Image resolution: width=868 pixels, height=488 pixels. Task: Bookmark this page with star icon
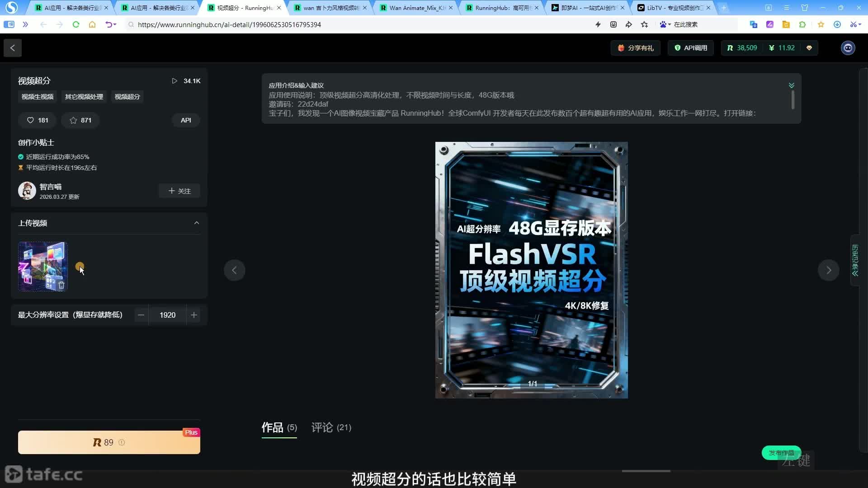[645, 24]
